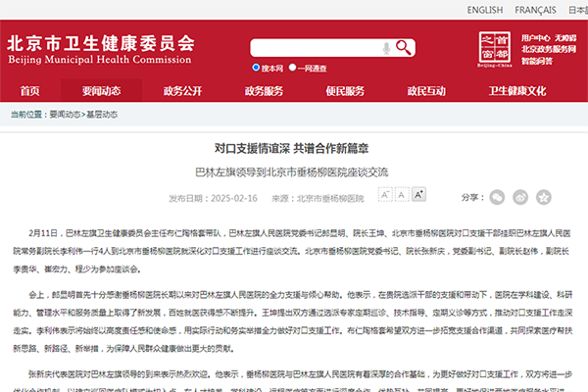Screen dimensions: 588x392
Task: Decrease font size with A- icon
Action: tap(385, 196)
